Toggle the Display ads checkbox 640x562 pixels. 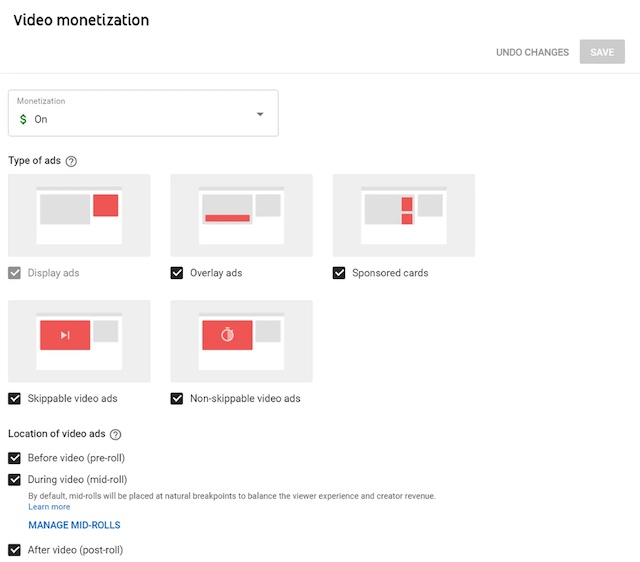click(14, 273)
